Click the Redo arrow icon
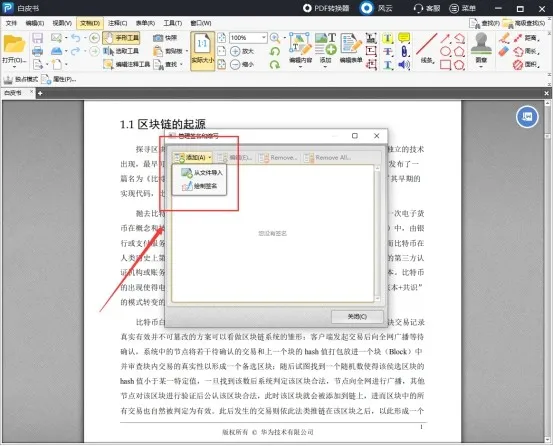553x446 pixels. (75, 51)
